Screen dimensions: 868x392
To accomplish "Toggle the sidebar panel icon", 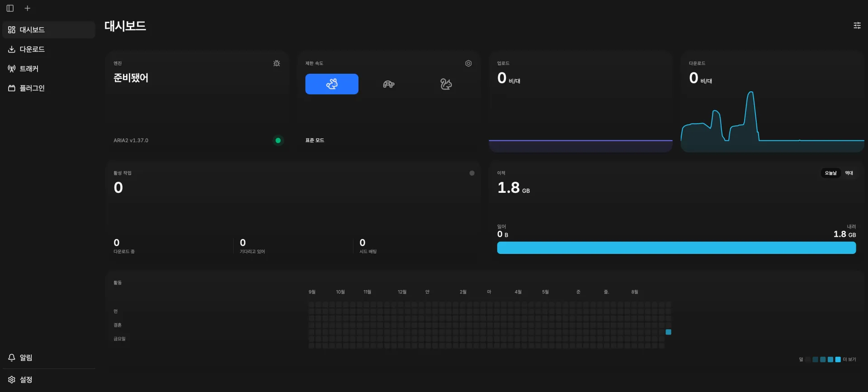I will tap(10, 8).
